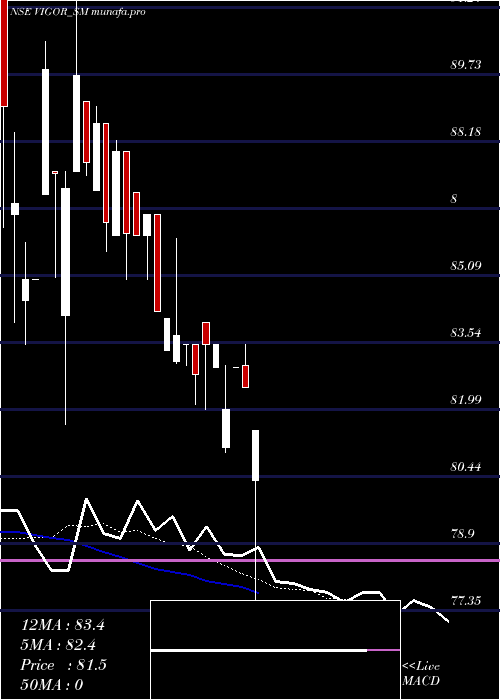Click the pink horizontal level line
The image size is (500, 700).
250,560
